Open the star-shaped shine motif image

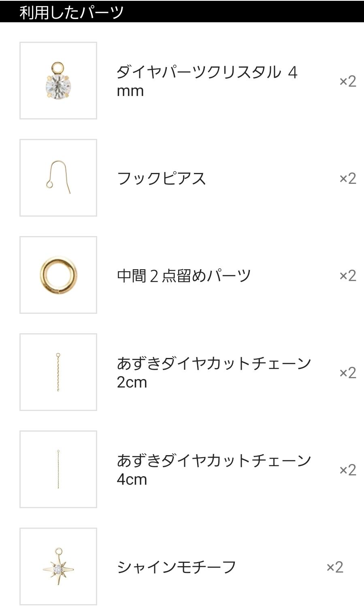coord(58,566)
